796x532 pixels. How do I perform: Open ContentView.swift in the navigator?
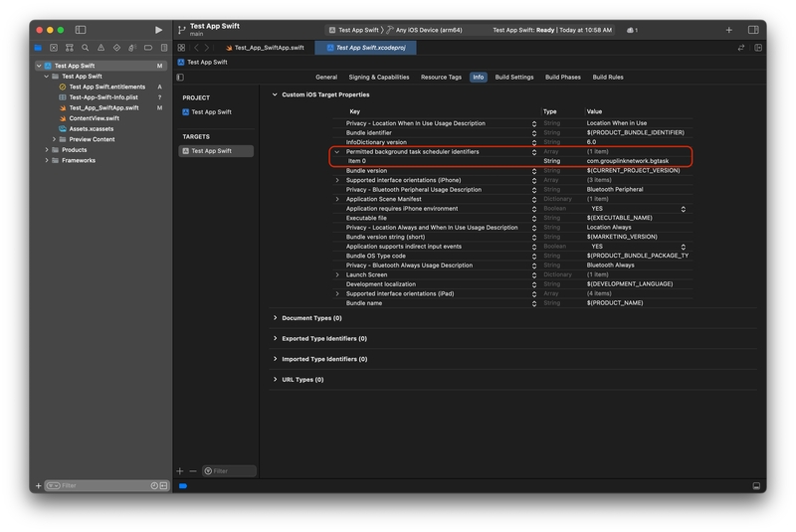click(94, 118)
